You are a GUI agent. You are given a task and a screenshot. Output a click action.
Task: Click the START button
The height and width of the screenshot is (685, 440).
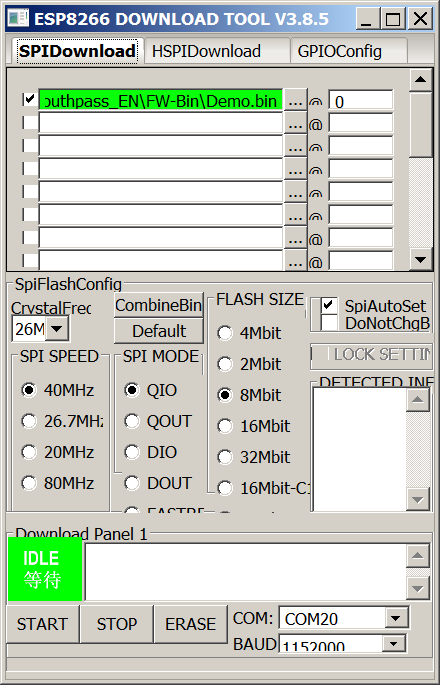point(42,624)
